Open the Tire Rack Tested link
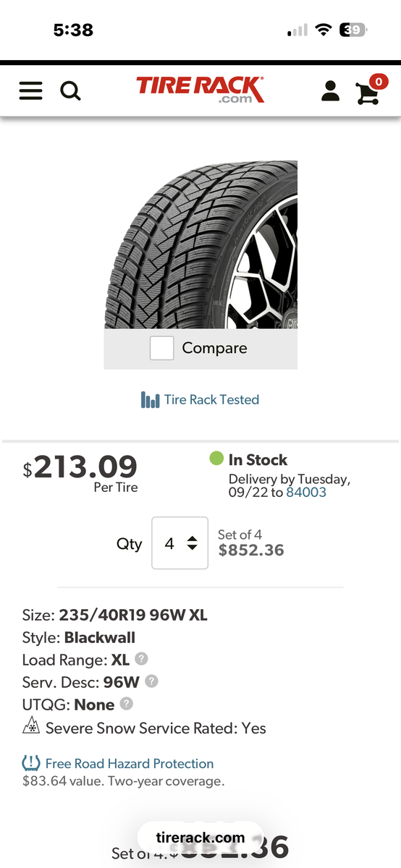The width and height of the screenshot is (401, 868). coord(211,399)
